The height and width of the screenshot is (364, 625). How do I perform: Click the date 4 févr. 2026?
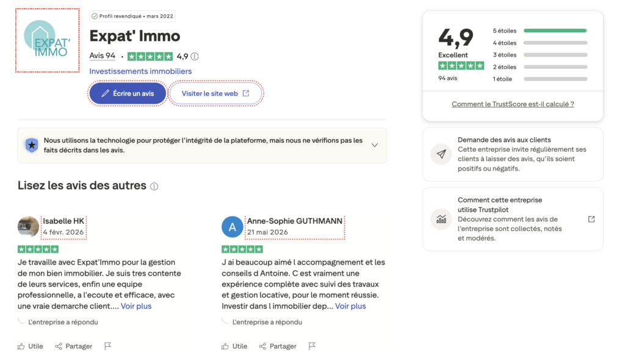63,232
